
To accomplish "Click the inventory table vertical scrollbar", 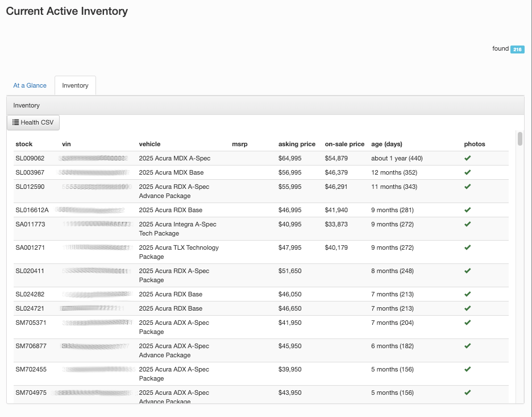I will [520, 139].
